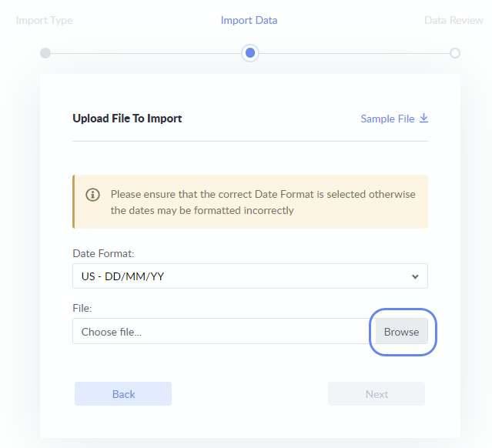
Task: Click the chevron arrow in Date Format field
Action: [x=415, y=276]
